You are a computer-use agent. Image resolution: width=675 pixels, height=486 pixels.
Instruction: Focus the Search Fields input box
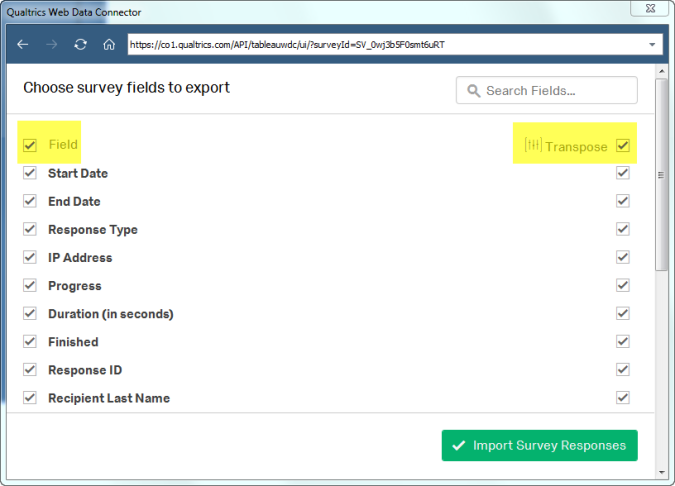pyautogui.click(x=547, y=90)
